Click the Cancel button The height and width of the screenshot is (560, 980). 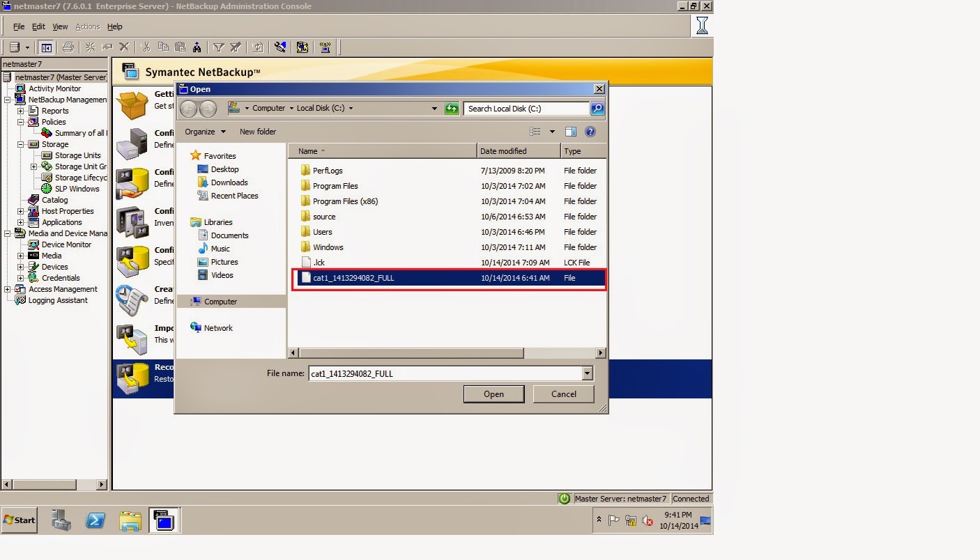pyautogui.click(x=562, y=394)
